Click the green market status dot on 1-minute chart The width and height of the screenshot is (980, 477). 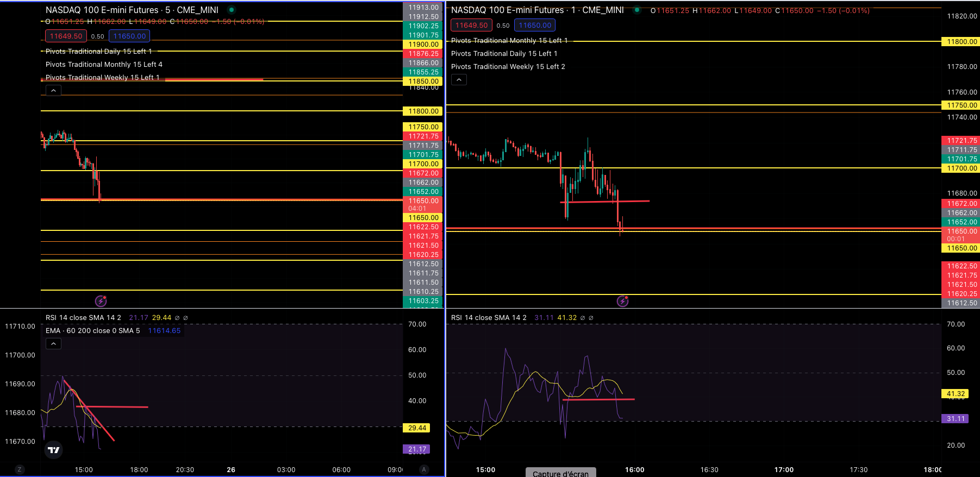[x=637, y=10]
